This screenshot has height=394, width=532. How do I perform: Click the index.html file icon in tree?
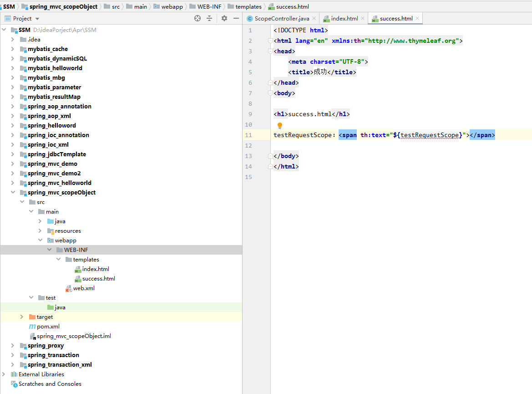78,269
